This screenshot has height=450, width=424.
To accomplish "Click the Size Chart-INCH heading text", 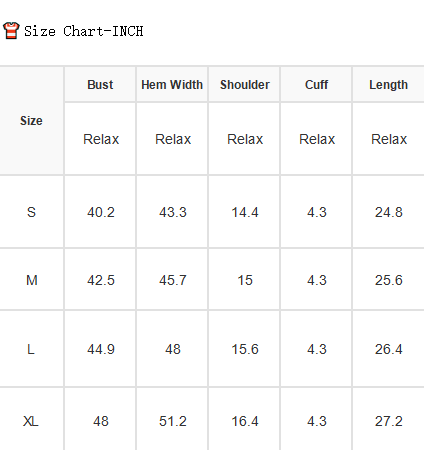I will tap(84, 31).
